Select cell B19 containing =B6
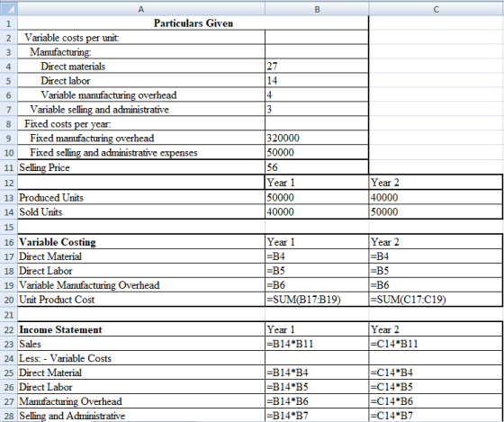This screenshot has height=422, width=504. pyautogui.click(x=317, y=284)
